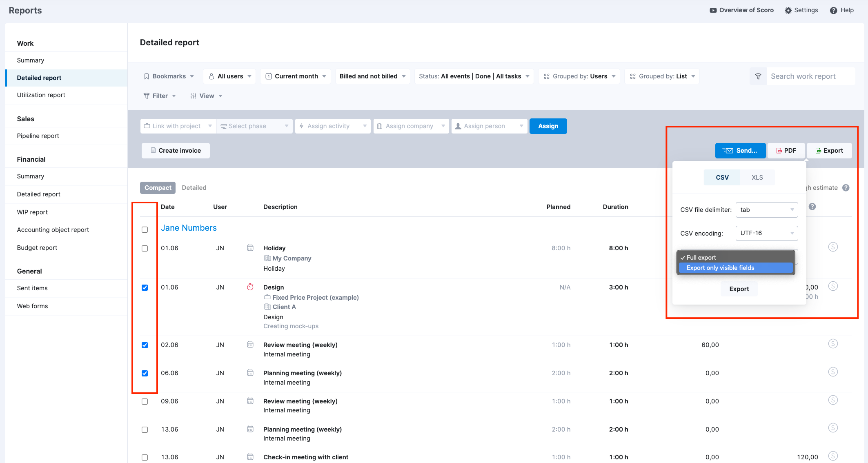Screen dimensions: 868x463
Task: Click dollar icon in Check-in meeting row
Action: click(x=833, y=456)
